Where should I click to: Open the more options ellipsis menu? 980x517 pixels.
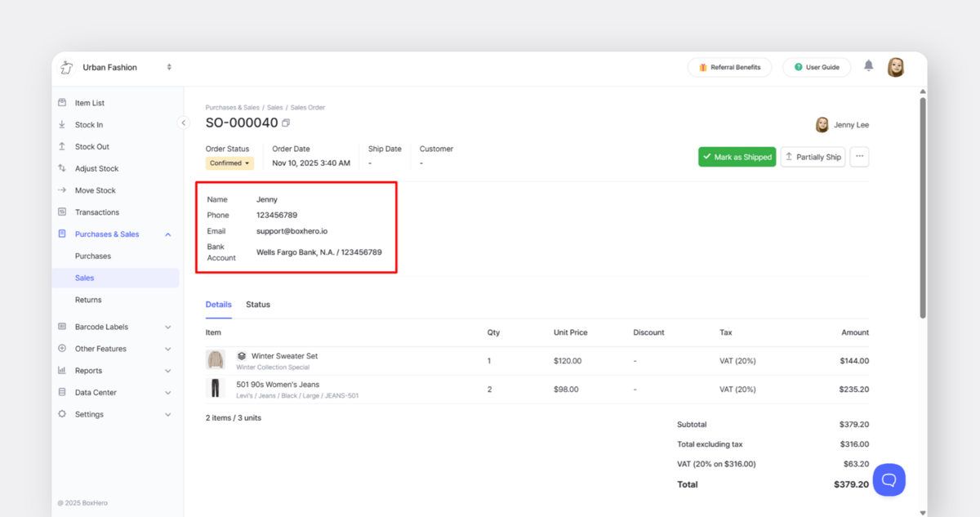click(x=859, y=156)
